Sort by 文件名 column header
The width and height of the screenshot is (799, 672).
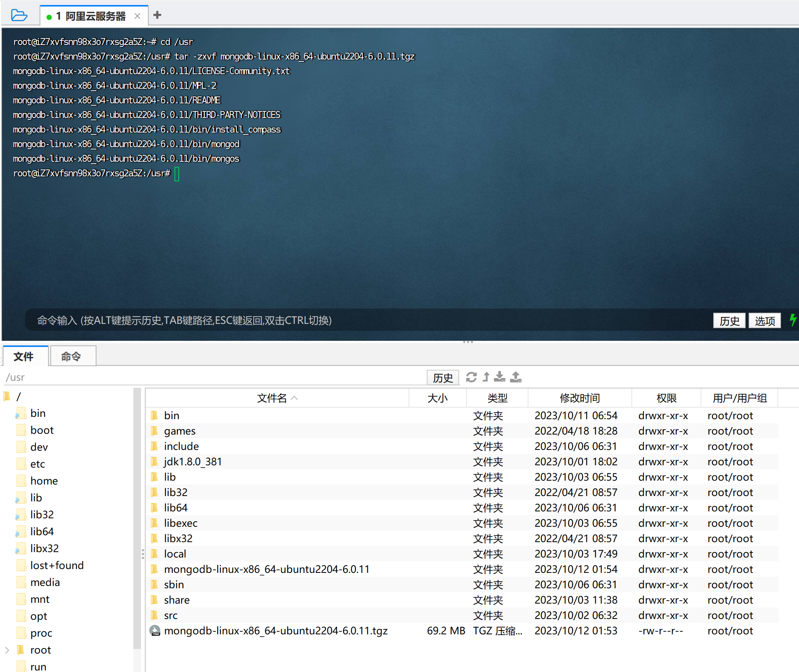click(x=277, y=398)
